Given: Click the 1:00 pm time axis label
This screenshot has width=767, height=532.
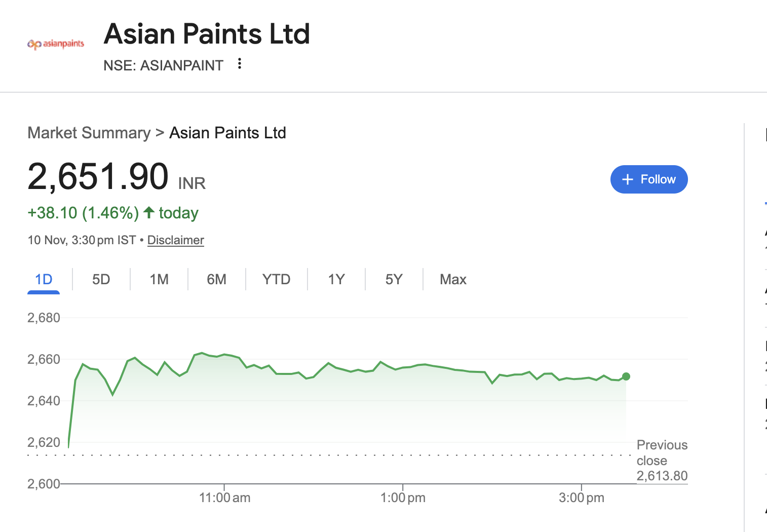Looking at the screenshot, I should click(x=403, y=498).
